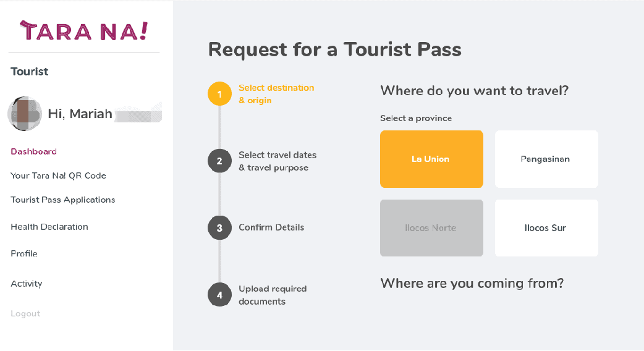Click step 3 circle indicator
This screenshot has width=644, height=351.
[219, 228]
